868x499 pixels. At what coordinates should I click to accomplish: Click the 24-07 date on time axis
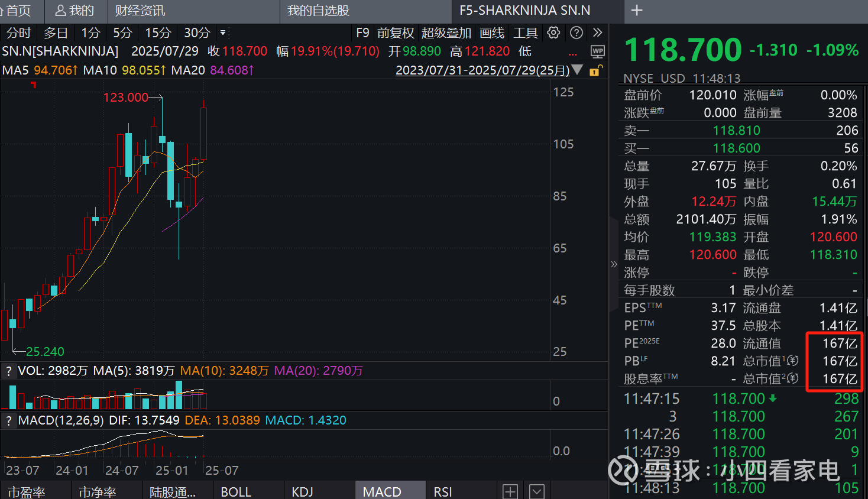(122, 471)
